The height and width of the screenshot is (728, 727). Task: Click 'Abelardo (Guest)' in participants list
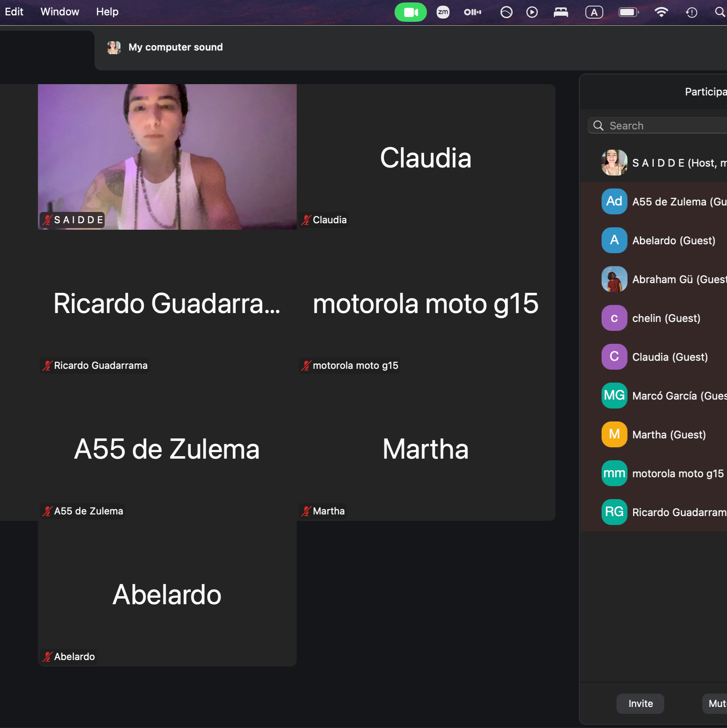(x=674, y=241)
